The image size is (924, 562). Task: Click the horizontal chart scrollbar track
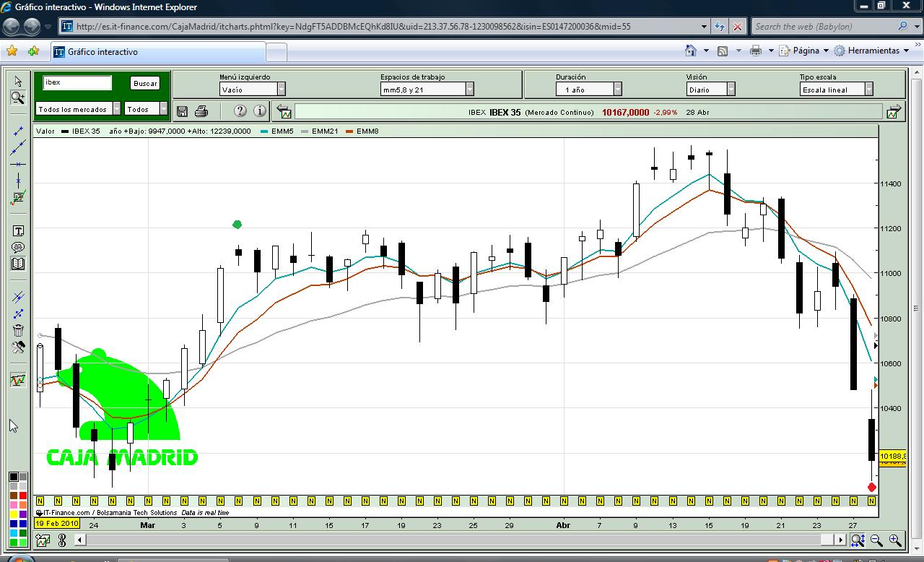click(460, 540)
